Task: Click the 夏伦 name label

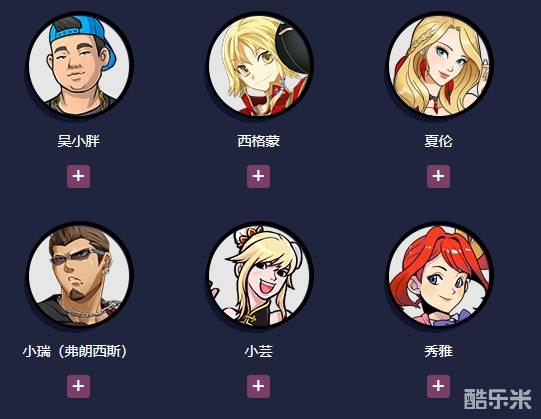Action: click(x=439, y=141)
